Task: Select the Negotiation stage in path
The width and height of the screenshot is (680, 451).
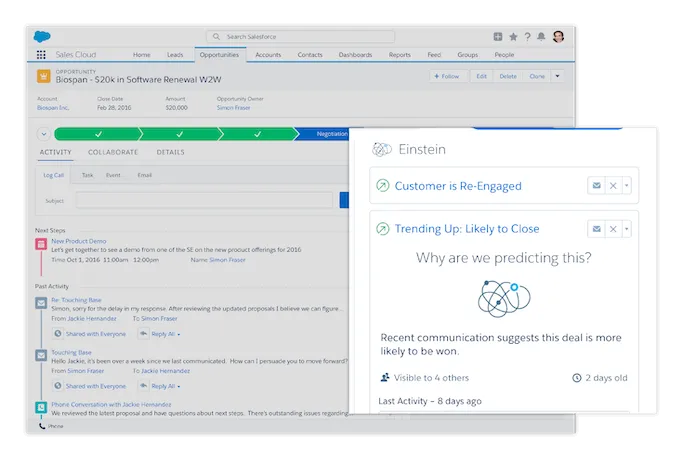Action: [x=324, y=134]
